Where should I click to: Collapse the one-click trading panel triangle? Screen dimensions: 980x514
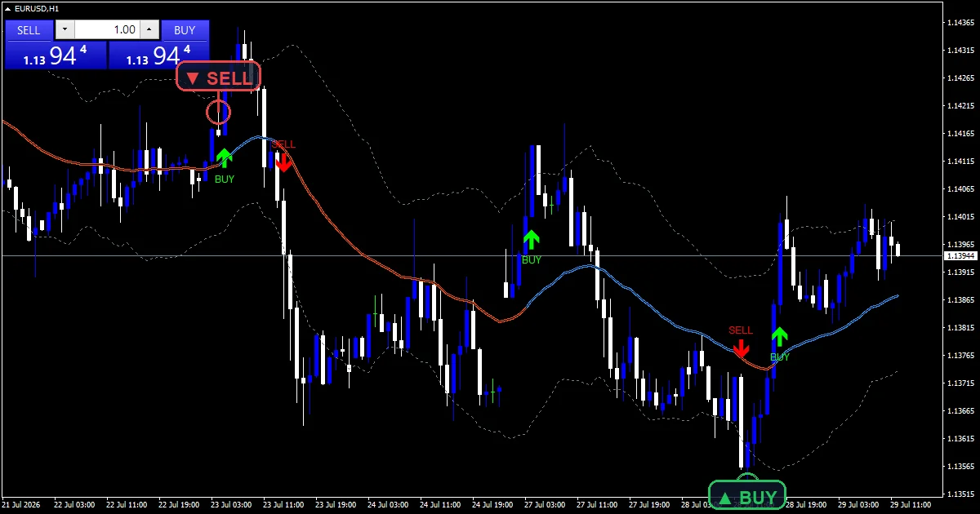(x=8, y=8)
